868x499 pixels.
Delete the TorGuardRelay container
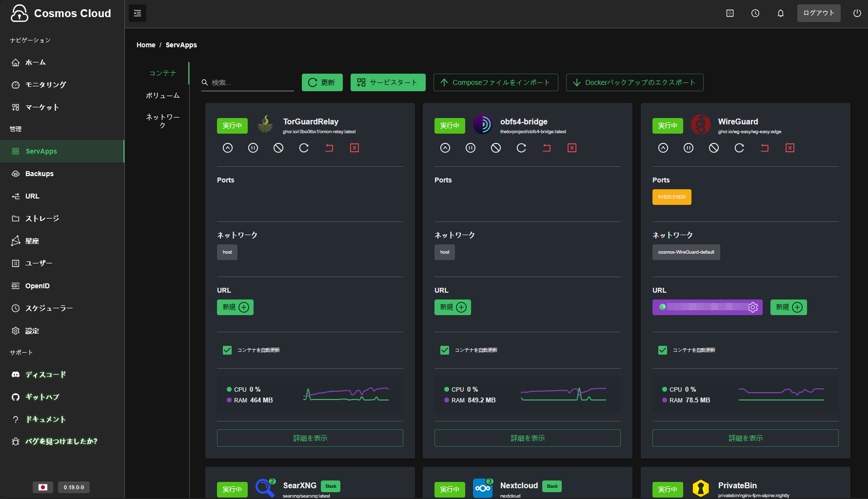(x=355, y=148)
